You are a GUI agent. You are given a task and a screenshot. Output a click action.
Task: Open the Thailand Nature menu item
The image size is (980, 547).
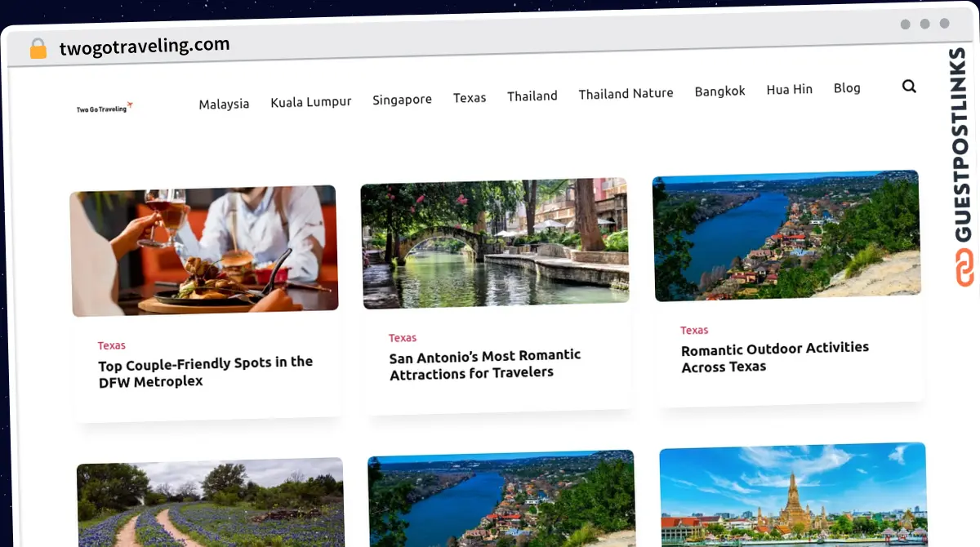click(626, 94)
